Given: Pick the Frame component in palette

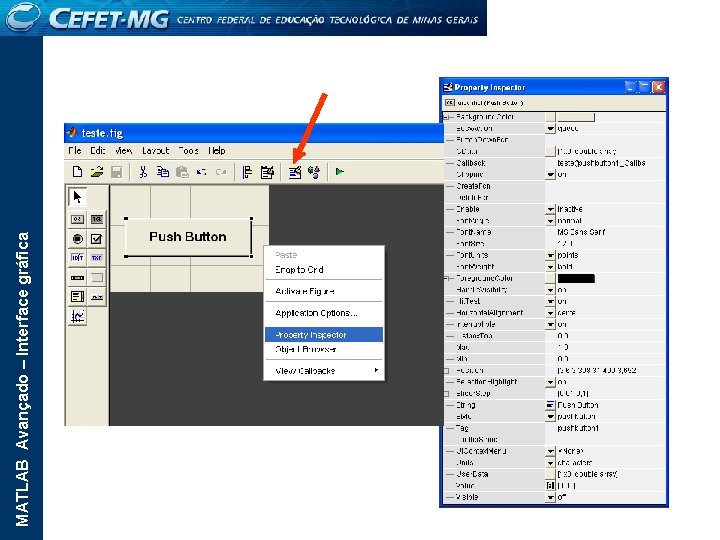Looking at the screenshot, I should click(x=96, y=277).
